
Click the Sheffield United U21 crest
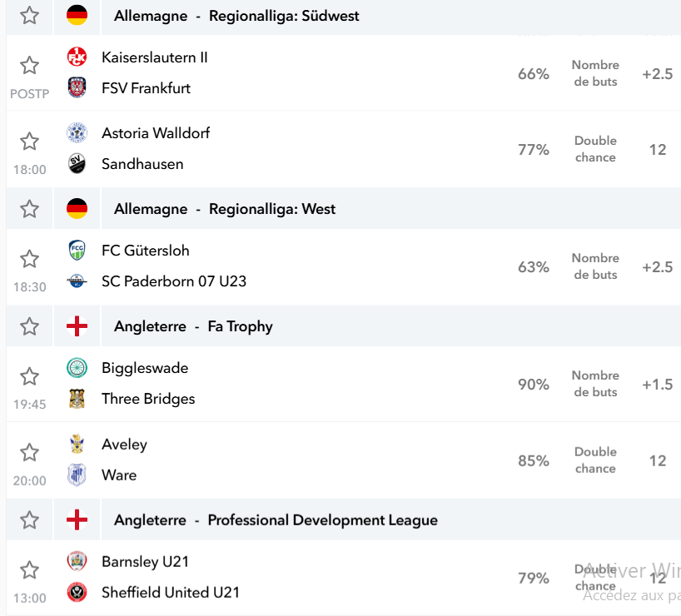coord(77,592)
